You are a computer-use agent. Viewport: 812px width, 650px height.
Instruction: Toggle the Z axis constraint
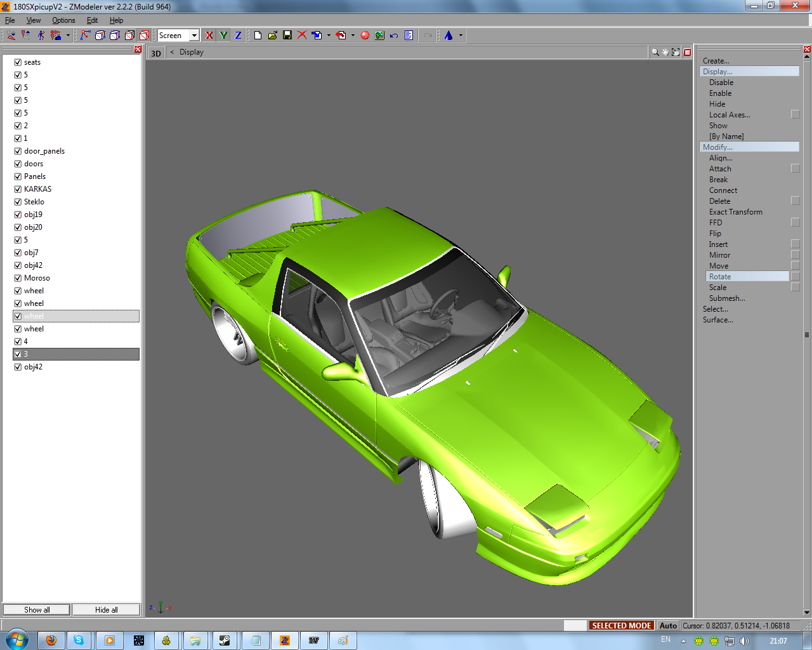click(x=238, y=36)
